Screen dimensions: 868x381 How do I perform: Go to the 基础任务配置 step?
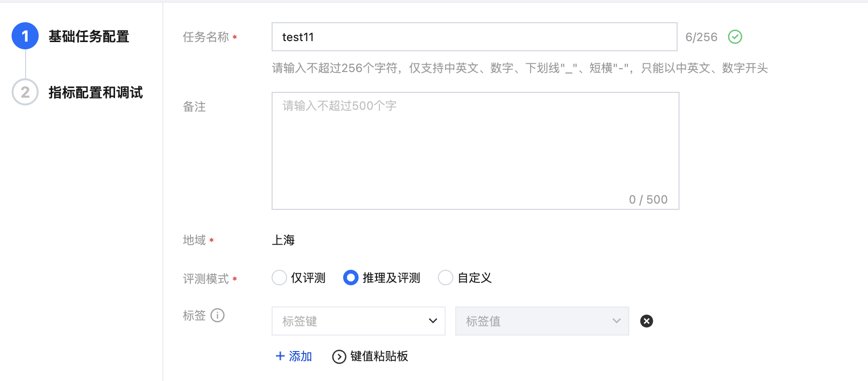(89, 36)
